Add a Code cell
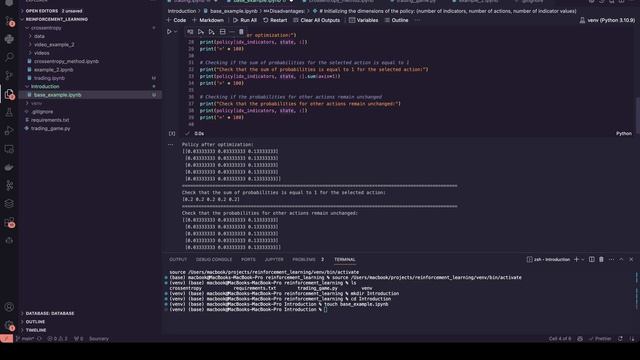Image resolution: width=640 pixels, height=360 pixels. (176, 20)
